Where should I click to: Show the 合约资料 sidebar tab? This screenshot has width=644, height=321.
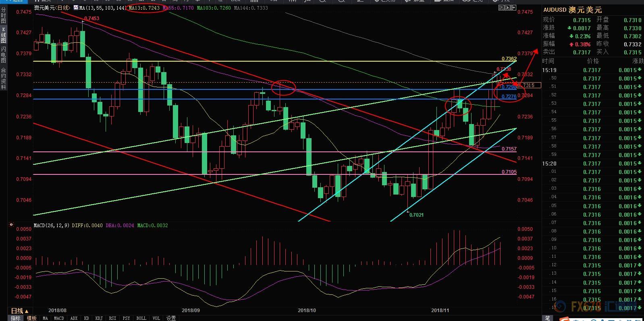click(3, 78)
